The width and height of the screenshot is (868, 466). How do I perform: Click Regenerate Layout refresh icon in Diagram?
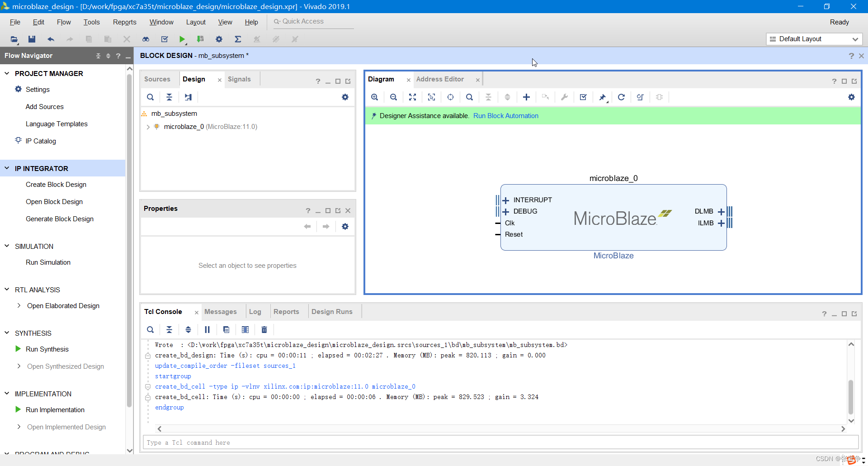pos(621,97)
